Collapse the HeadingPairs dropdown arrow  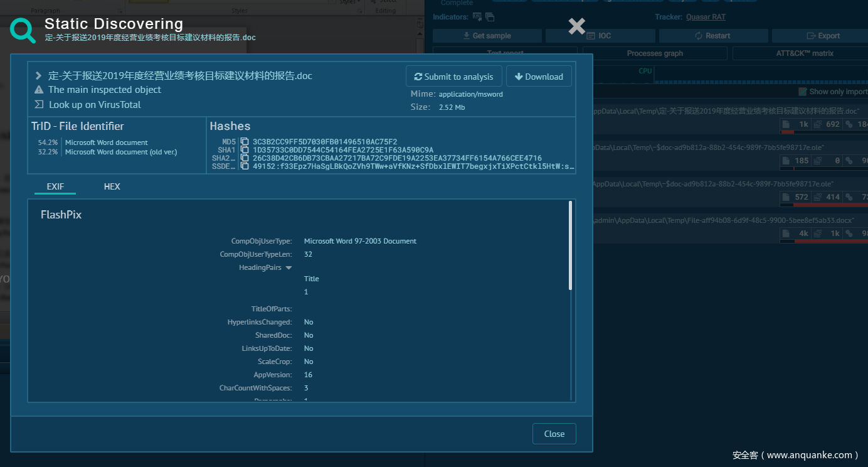288,268
